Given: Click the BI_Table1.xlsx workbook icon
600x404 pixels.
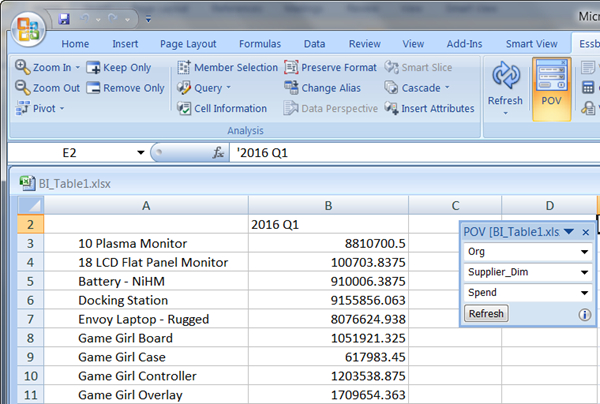Looking at the screenshot, I should (27, 183).
